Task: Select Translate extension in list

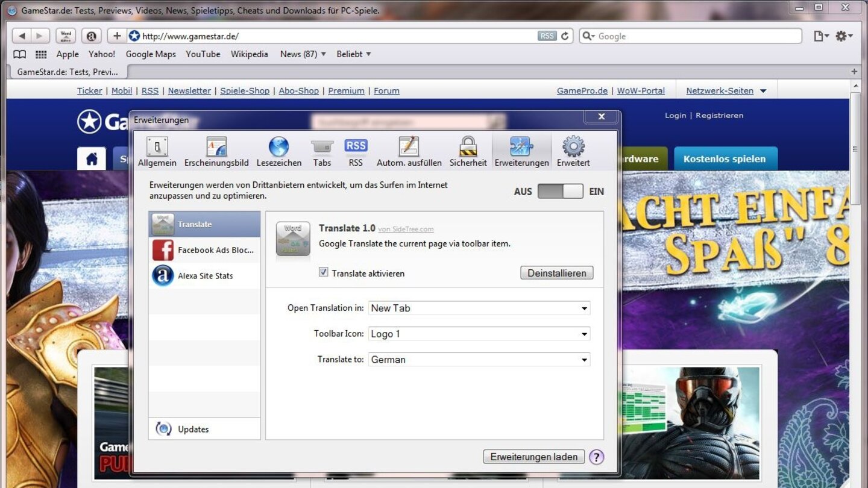Action: tap(204, 224)
